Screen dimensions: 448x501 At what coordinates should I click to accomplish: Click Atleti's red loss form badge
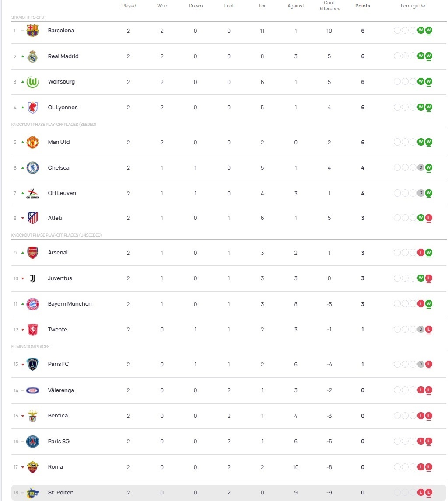429,218
